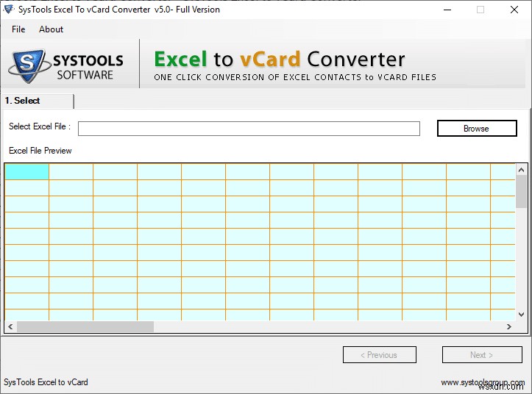
Task: Click the 'SysTools Excel to vCard' status text
Action: (x=46, y=382)
